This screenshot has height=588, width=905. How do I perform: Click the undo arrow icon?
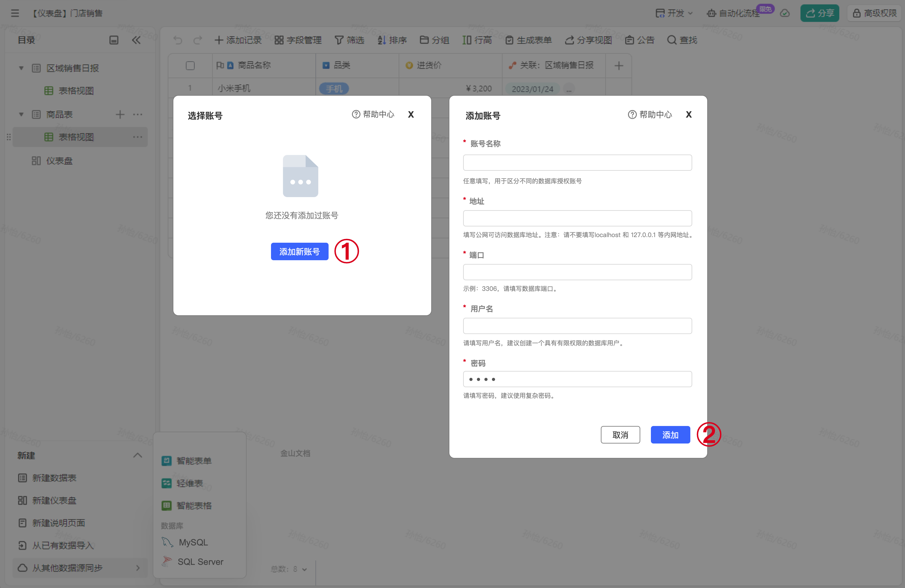click(177, 40)
